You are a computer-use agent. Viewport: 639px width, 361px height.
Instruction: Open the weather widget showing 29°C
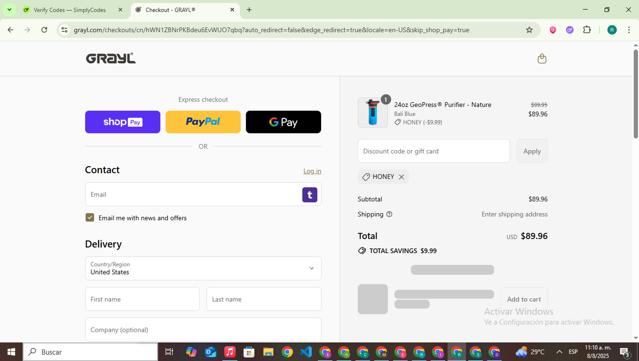coord(529,352)
